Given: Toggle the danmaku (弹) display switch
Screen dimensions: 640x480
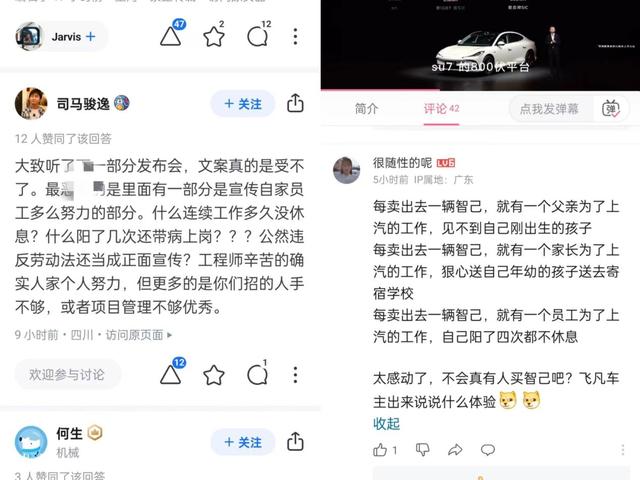Looking at the screenshot, I should (611, 109).
